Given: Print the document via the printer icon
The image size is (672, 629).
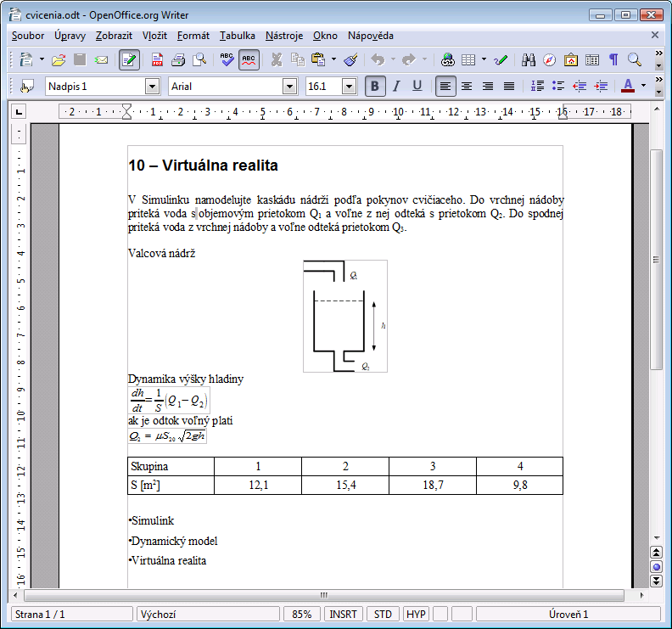Looking at the screenshot, I should 178,59.
